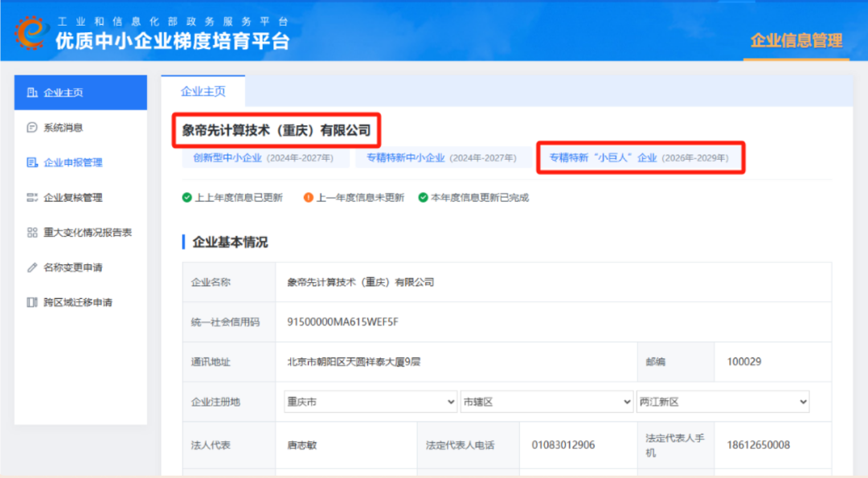Open the 两江新区 district dropdown

tap(723, 402)
